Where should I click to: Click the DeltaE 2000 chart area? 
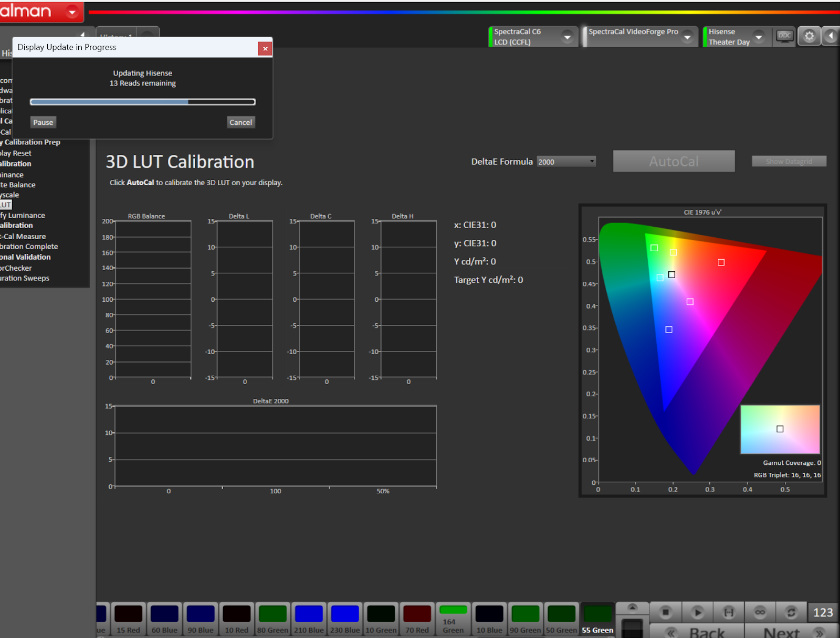click(276, 446)
